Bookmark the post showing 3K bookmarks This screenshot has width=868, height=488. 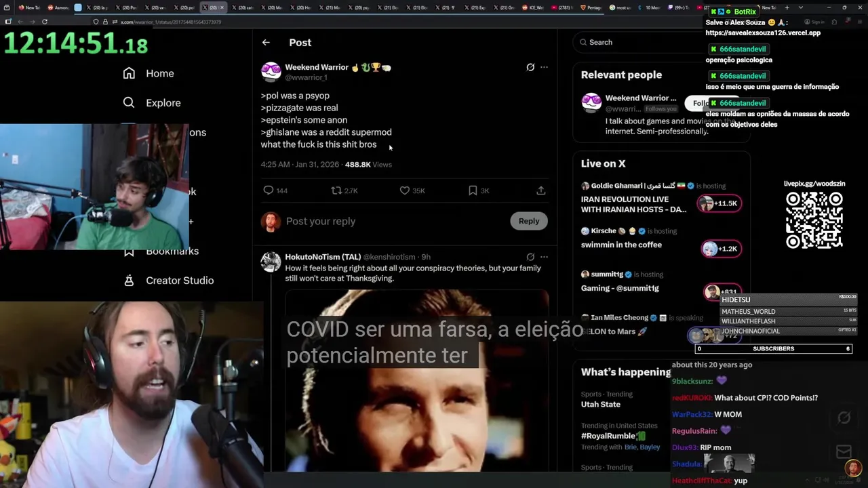click(x=473, y=190)
